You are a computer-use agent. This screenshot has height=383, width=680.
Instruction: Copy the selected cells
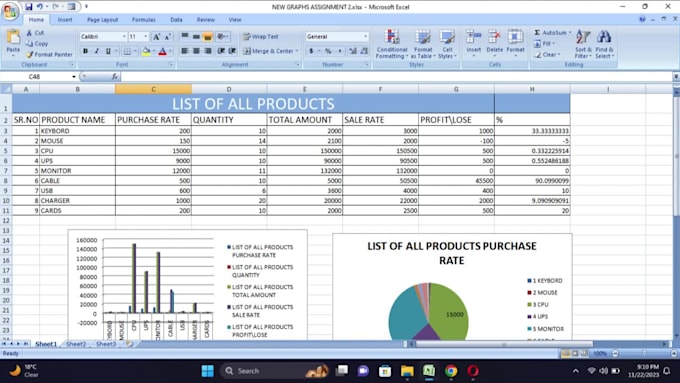tap(37, 44)
